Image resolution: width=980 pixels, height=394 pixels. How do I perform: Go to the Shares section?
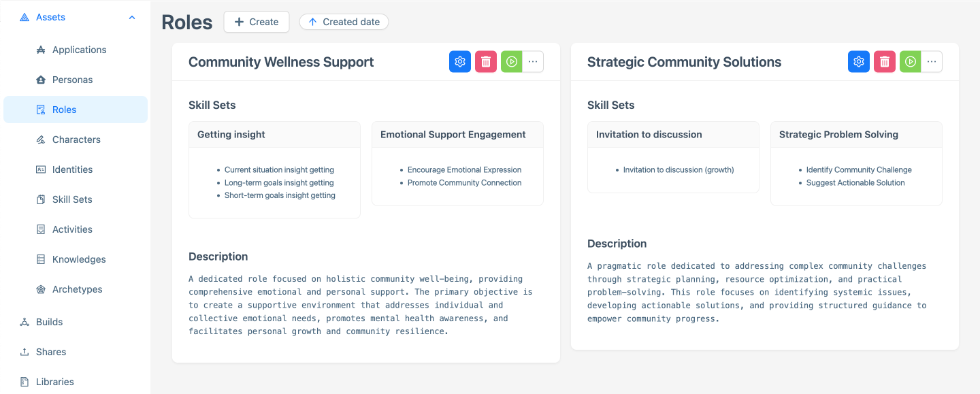pos(49,351)
